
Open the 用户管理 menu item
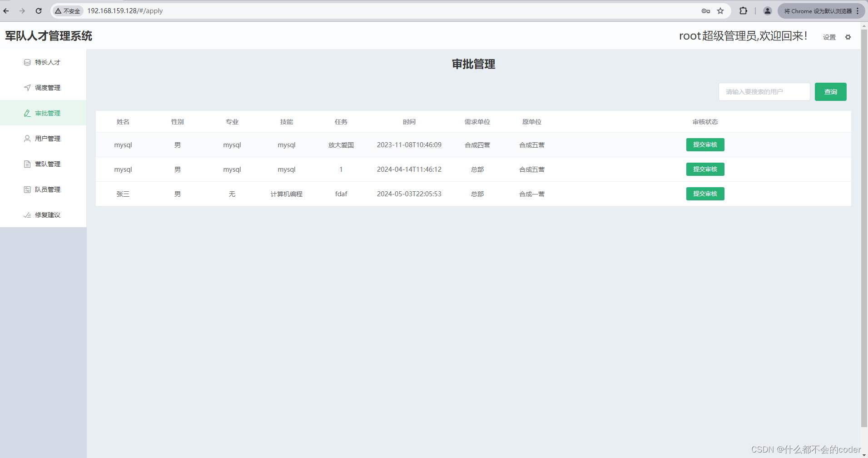43,139
